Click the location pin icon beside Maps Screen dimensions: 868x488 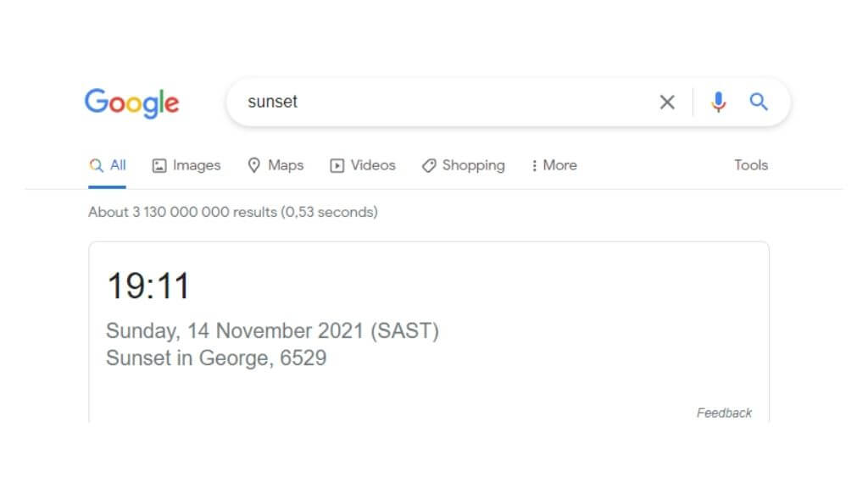[253, 165]
